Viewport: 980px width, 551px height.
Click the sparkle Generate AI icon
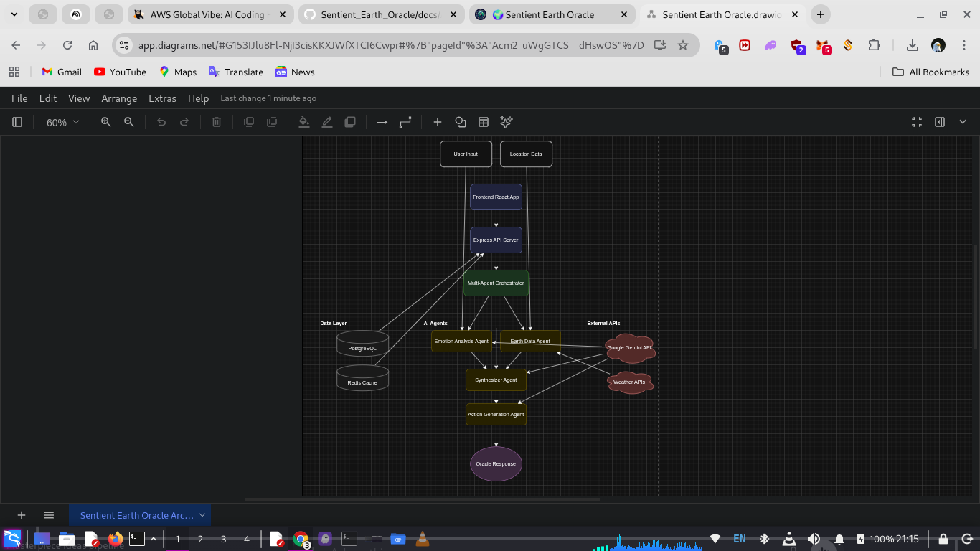tap(507, 122)
